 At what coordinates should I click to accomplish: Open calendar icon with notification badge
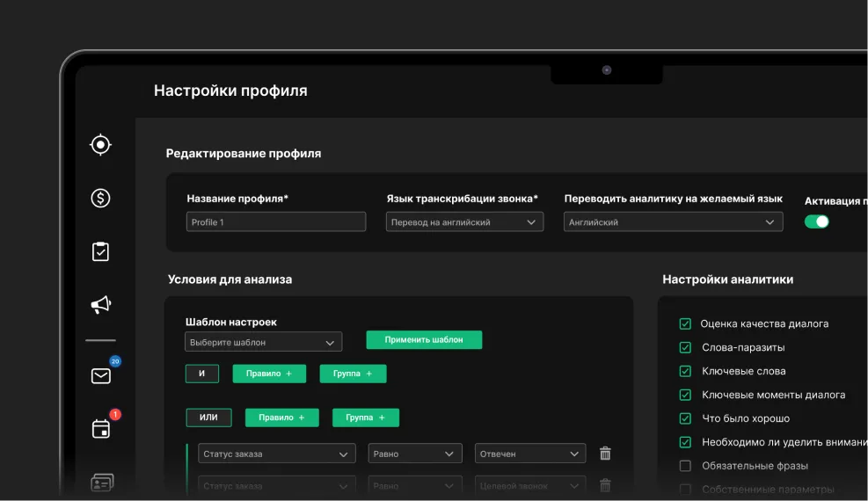[101, 429]
